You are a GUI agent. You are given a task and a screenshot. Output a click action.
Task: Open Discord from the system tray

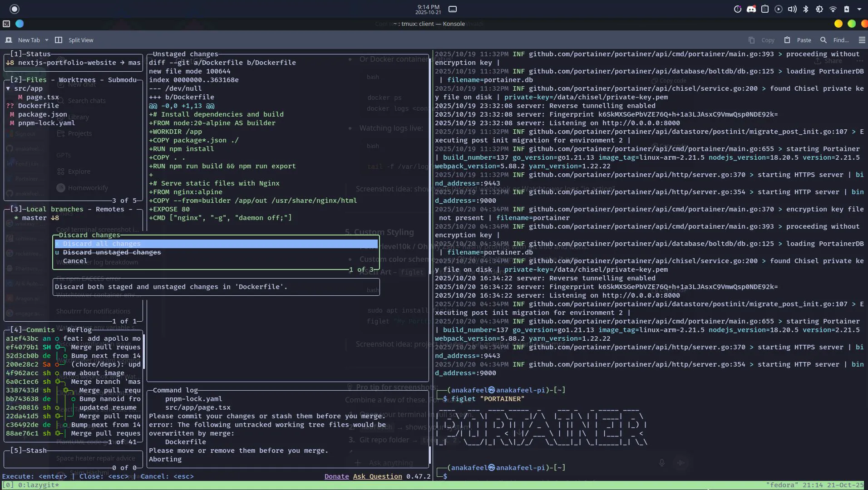(751, 9)
